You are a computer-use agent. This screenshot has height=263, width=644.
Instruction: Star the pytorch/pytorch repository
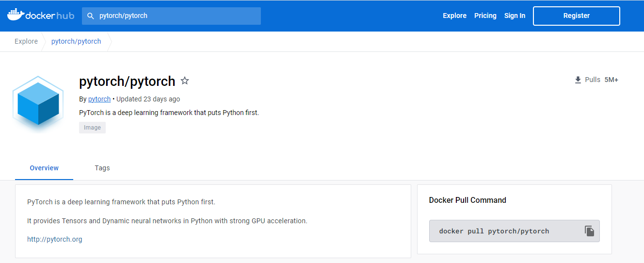point(185,81)
